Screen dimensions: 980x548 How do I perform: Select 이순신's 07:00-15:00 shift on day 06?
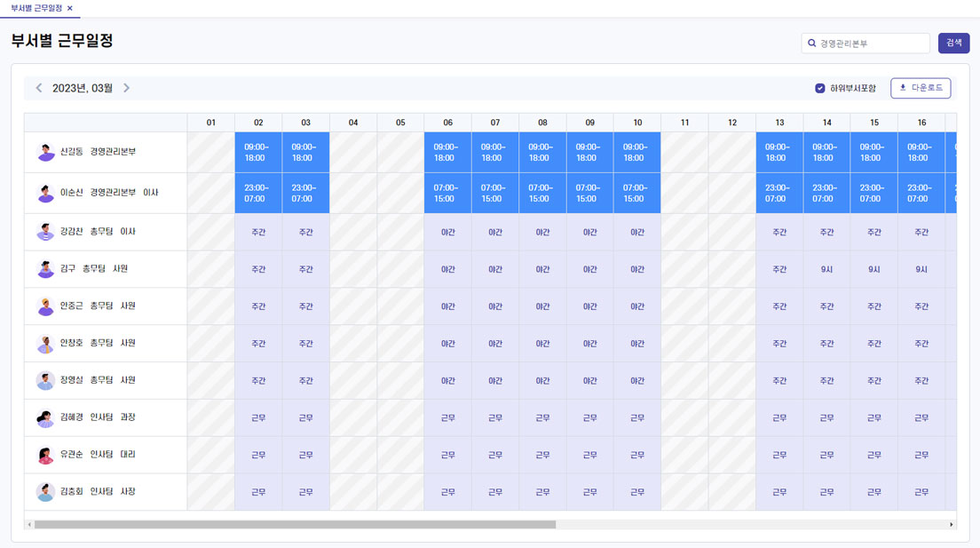click(x=447, y=194)
